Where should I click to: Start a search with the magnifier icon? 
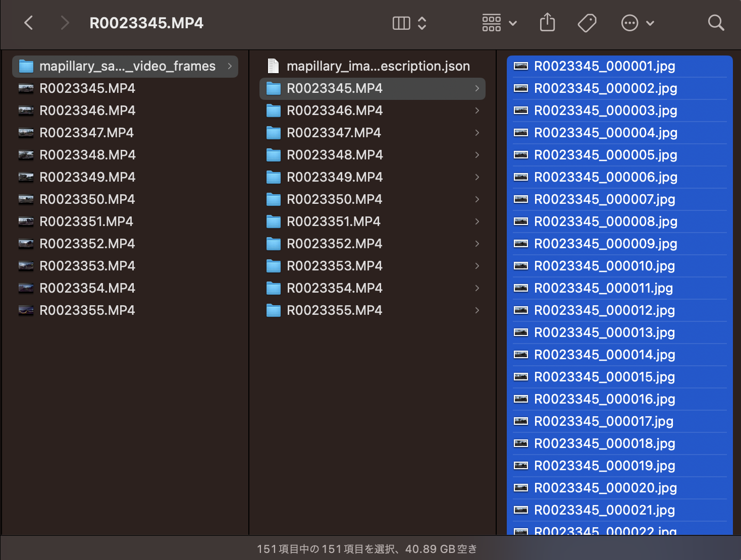[716, 22]
